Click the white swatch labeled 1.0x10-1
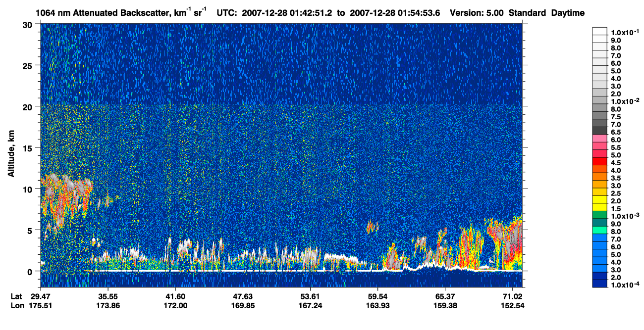644x330 pixels. [600, 32]
